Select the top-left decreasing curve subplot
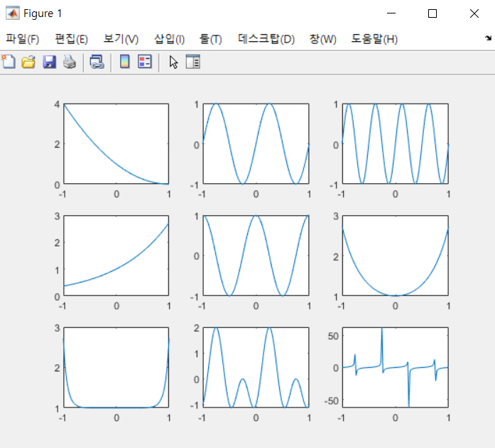 (116, 143)
